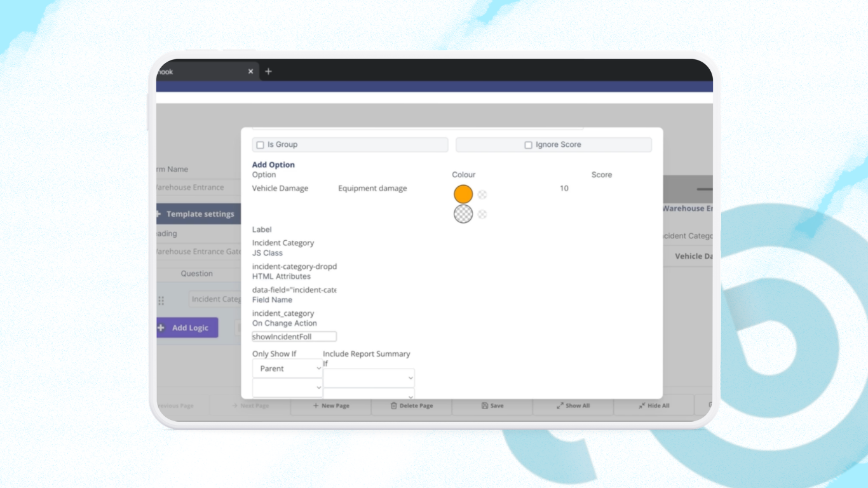Click the showIncidentFoll input field

point(294,337)
